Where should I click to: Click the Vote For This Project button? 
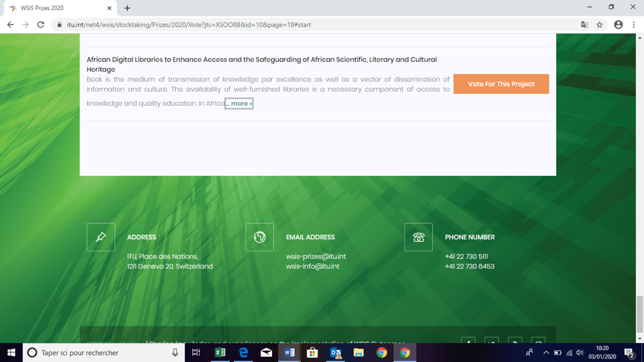tap(501, 84)
